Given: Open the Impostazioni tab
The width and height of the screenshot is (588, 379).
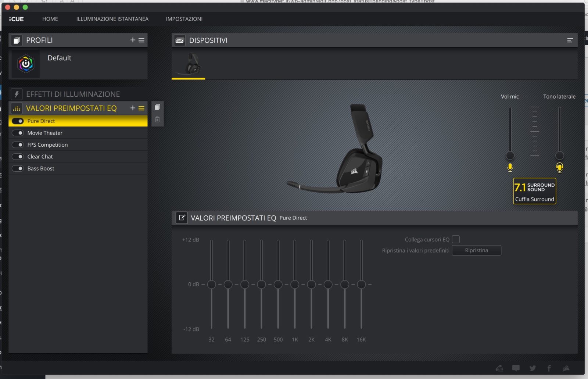Looking at the screenshot, I should [x=184, y=19].
